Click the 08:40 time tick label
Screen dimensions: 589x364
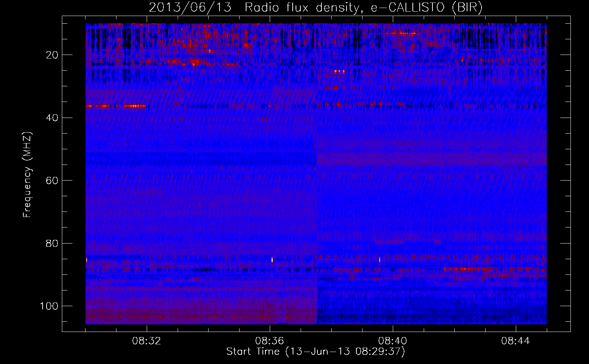[393, 341]
